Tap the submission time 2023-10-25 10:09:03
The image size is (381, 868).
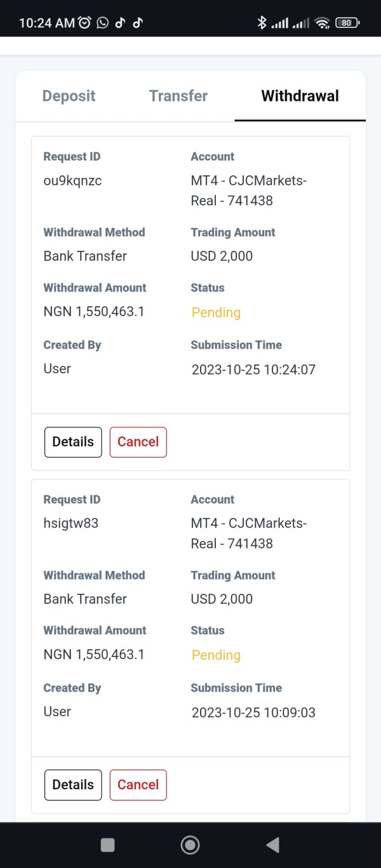click(253, 712)
